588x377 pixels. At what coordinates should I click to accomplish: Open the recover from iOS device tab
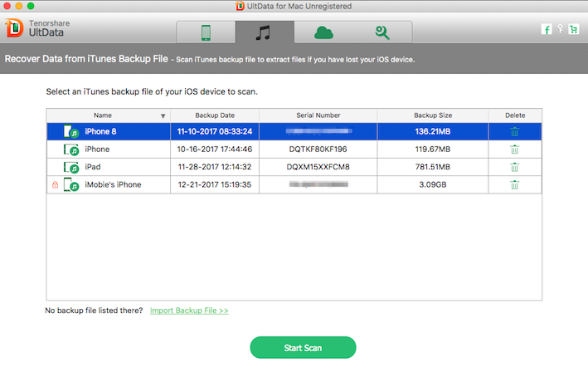(206, 32)
